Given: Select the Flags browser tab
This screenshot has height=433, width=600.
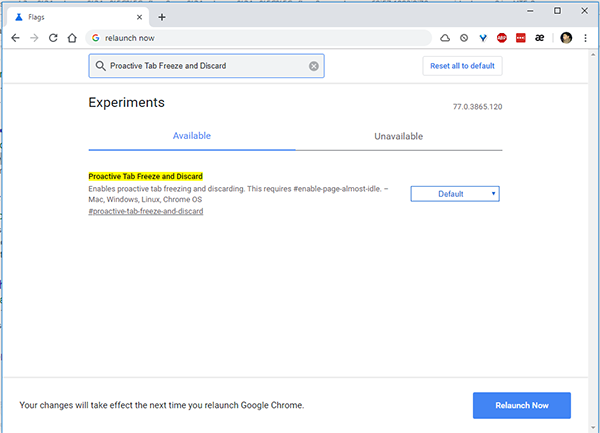Looking at the screenshot, I should [78, 17].
